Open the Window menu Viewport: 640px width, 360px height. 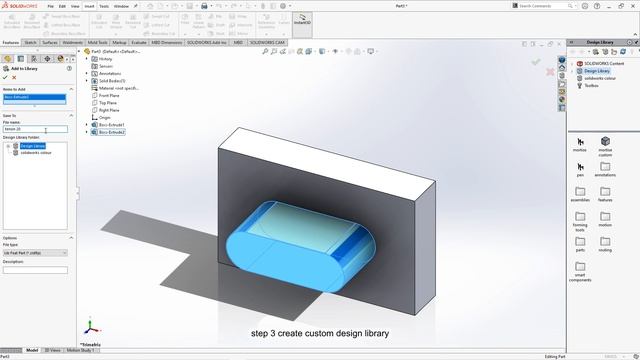pos(121,6)
